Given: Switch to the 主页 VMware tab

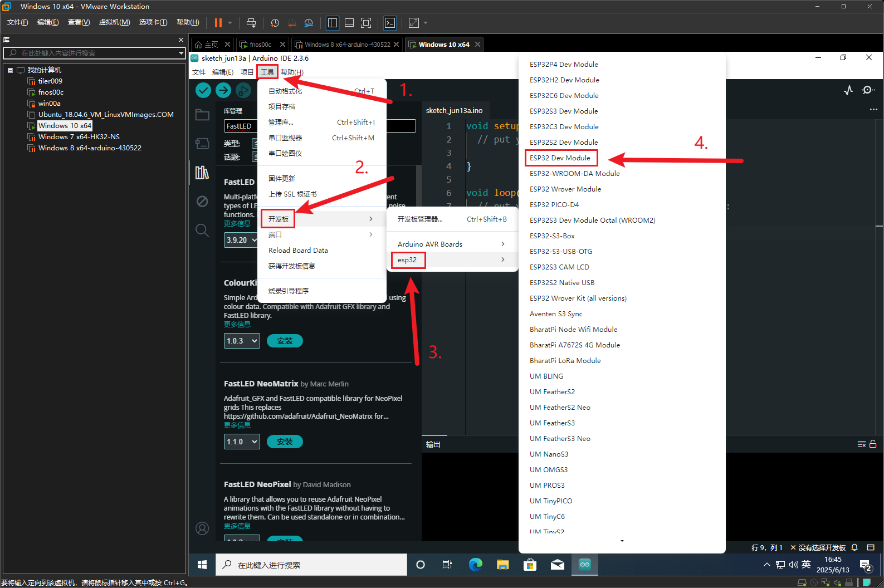Looking at the screenshot, I should pyautogui.click(x=212, y=45).
